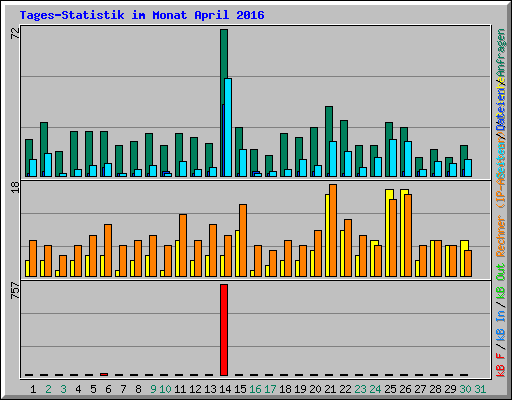Click day label '15' on the x-axis
Screen dimensions: 512x400
point(240,389)
